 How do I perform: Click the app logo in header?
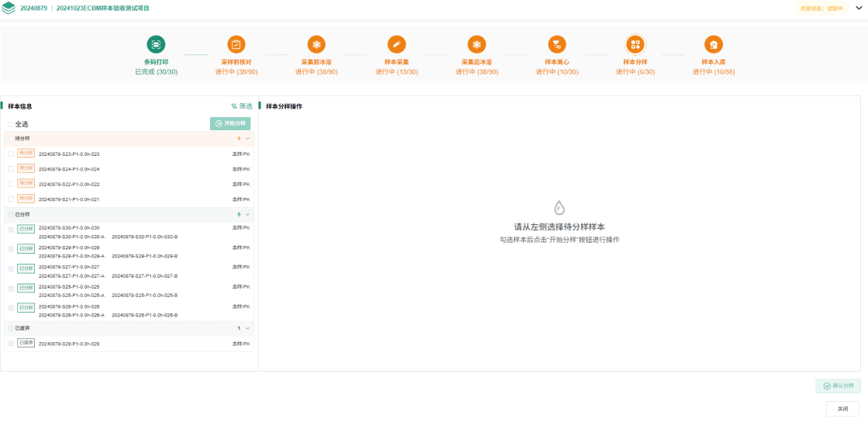point(9,9)
